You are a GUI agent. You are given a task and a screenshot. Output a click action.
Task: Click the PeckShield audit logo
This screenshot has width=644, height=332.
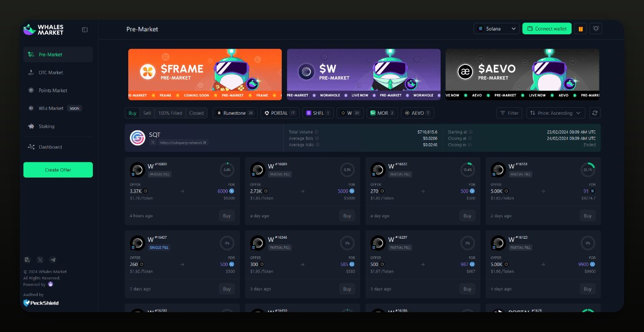tap(41, 303)
